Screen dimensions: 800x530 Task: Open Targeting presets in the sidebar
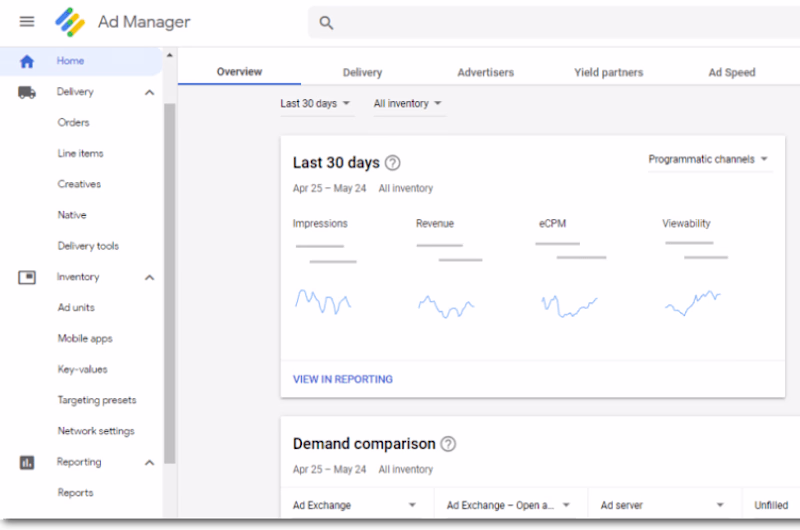click(x=97, y=400)
